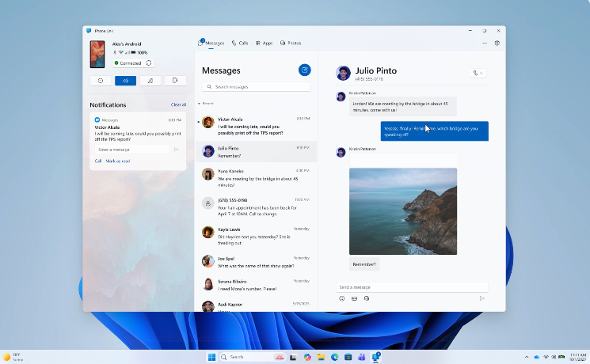Click the unknown contact avatar for (678) number
The width and height of the screenshot is (590, 364).
point(207,203)
